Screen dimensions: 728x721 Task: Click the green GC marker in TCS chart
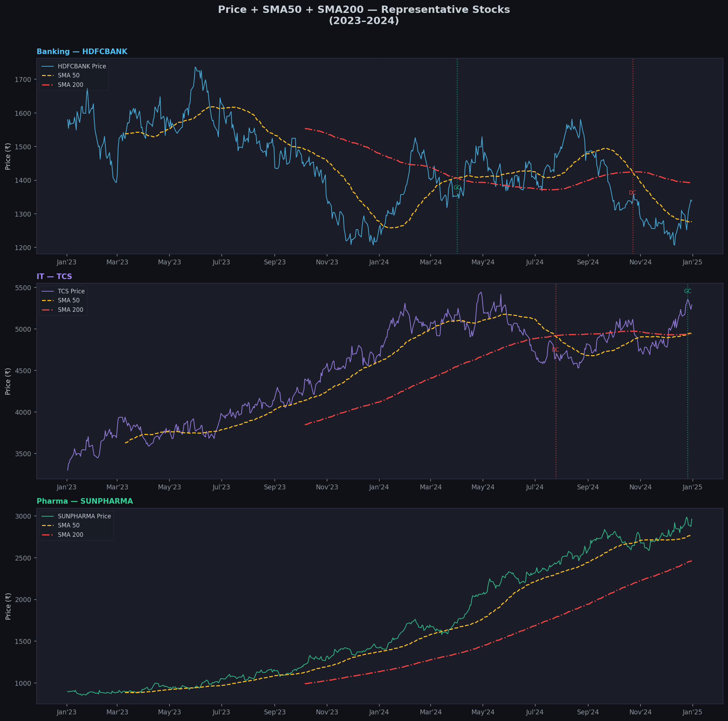pyautogui.click(x=688, y=291)
